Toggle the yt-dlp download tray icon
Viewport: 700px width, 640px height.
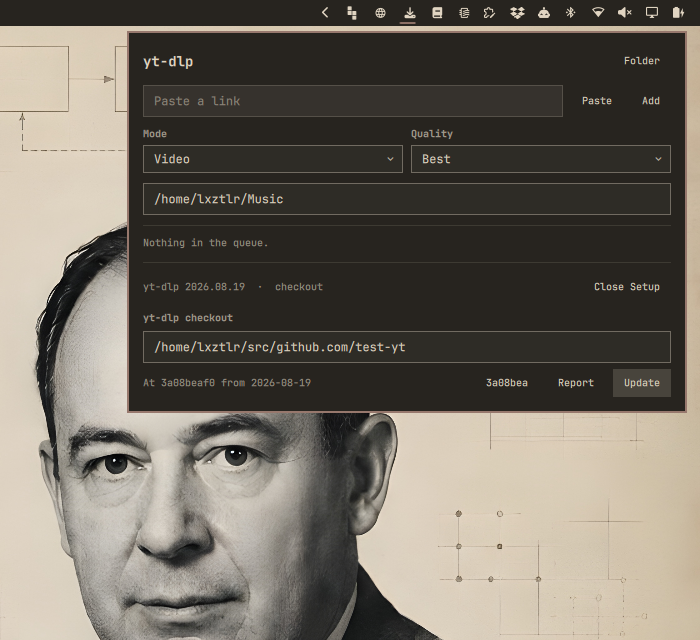tap(409, 13)
